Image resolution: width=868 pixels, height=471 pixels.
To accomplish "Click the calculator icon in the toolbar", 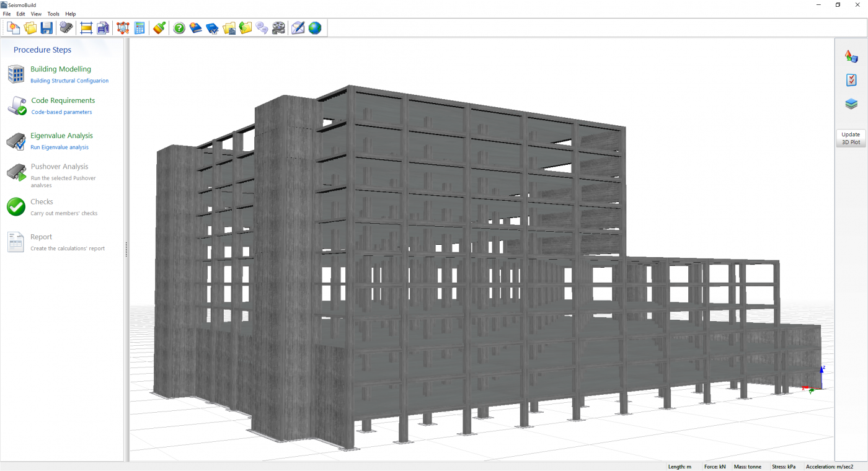I will 139,28.
